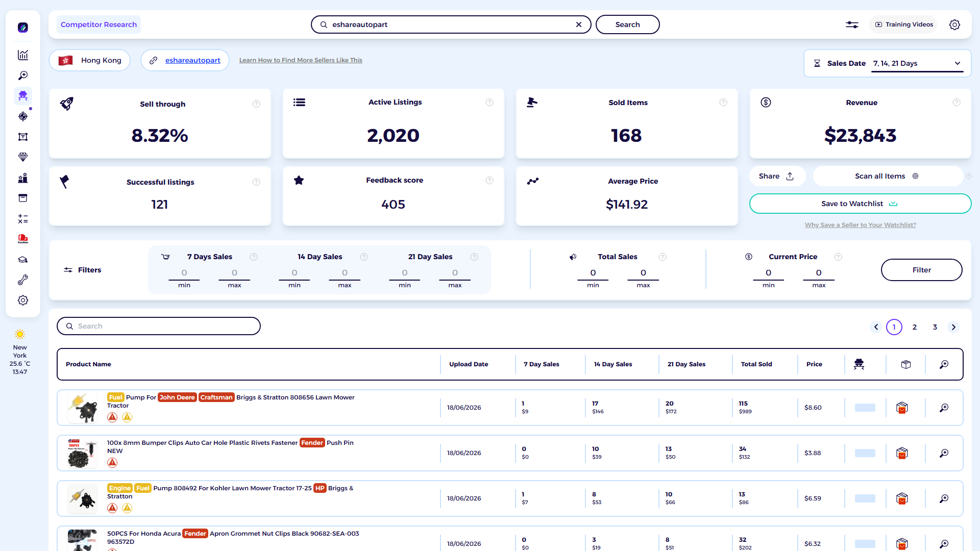Go to the previous results page arrow
The height and width of the screenshot is (551, 980).
[x=876, y=327]
